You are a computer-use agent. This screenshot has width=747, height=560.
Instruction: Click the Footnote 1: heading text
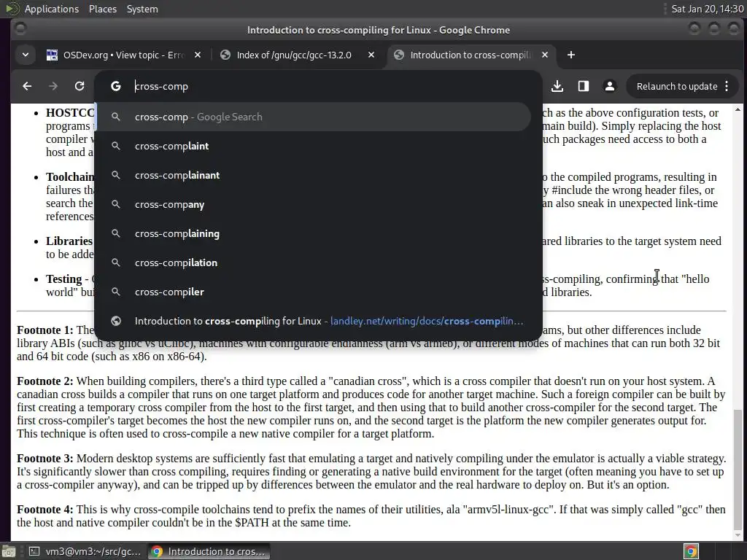(x=44, y=330)
